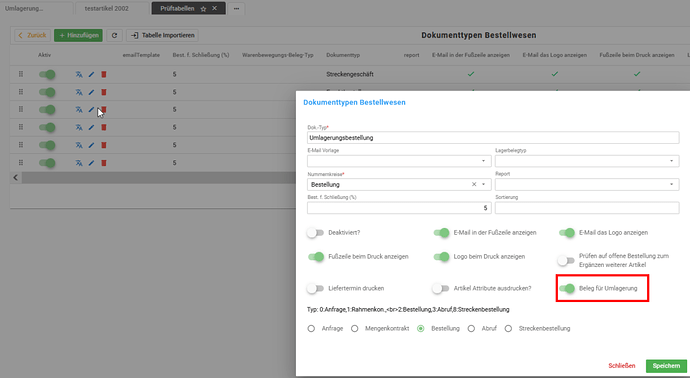Image resolution: width=690 pixels, height=378 pixels.
Task: Click into the Sortierung input field
Action: [587, 208]
